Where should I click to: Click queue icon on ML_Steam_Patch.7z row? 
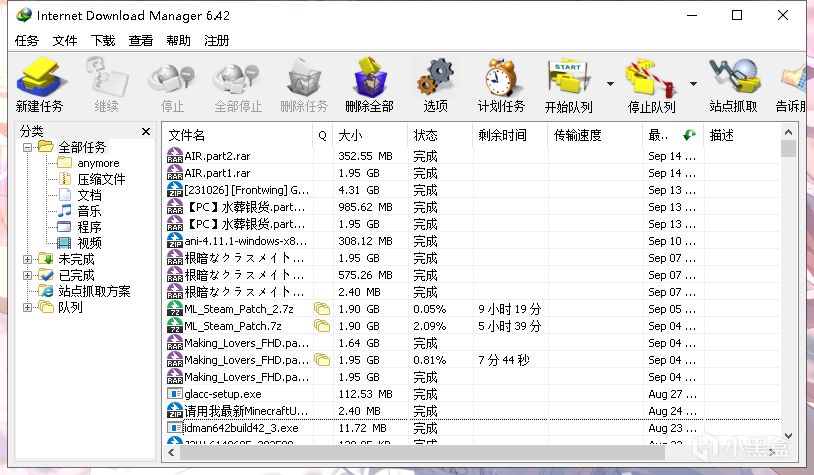pyautogui.click(x=322, y=326)
